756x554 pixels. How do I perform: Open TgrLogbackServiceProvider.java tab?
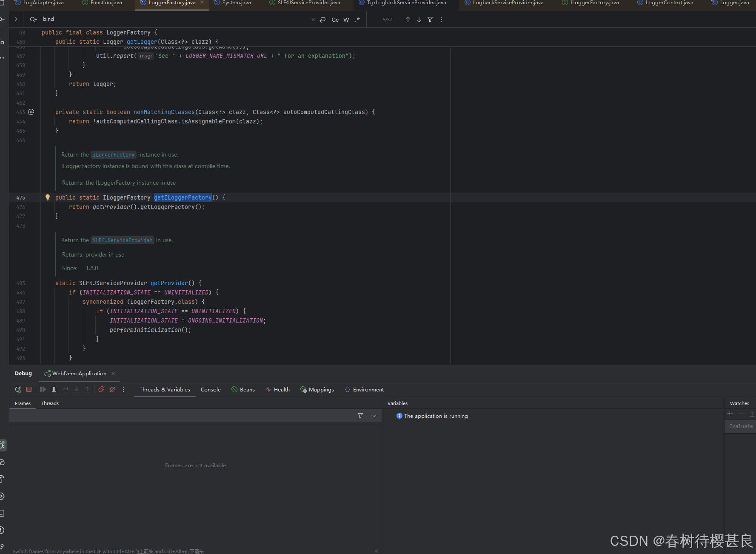coord(402,3)
